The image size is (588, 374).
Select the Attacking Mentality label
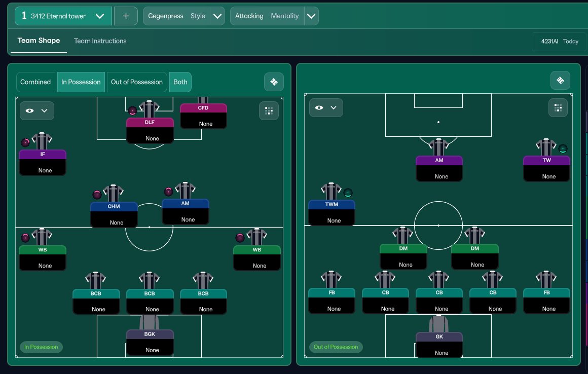(267, 16)
